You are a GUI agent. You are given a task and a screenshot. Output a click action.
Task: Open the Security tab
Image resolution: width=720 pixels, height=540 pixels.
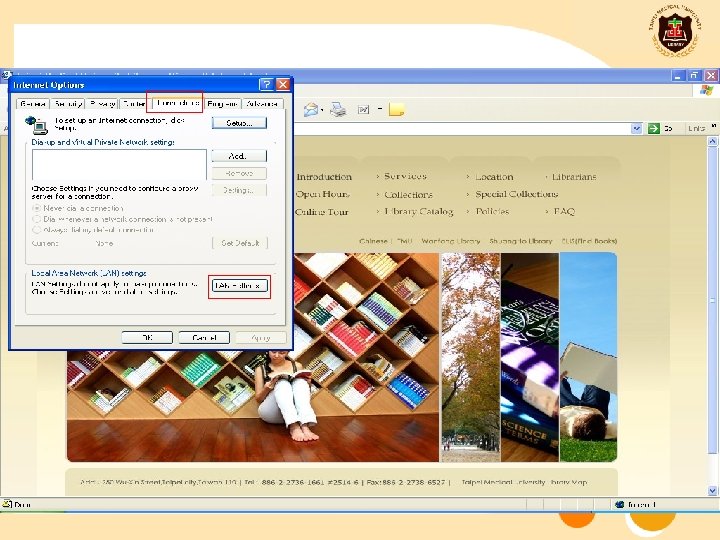click(68, 104)
